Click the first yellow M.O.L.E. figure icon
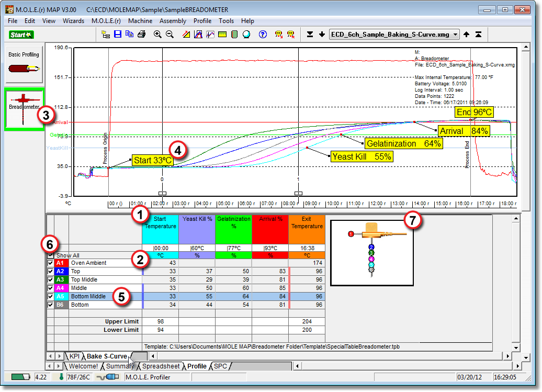The width and height of the screenshot is (542, 392). (x=279, y=34)
